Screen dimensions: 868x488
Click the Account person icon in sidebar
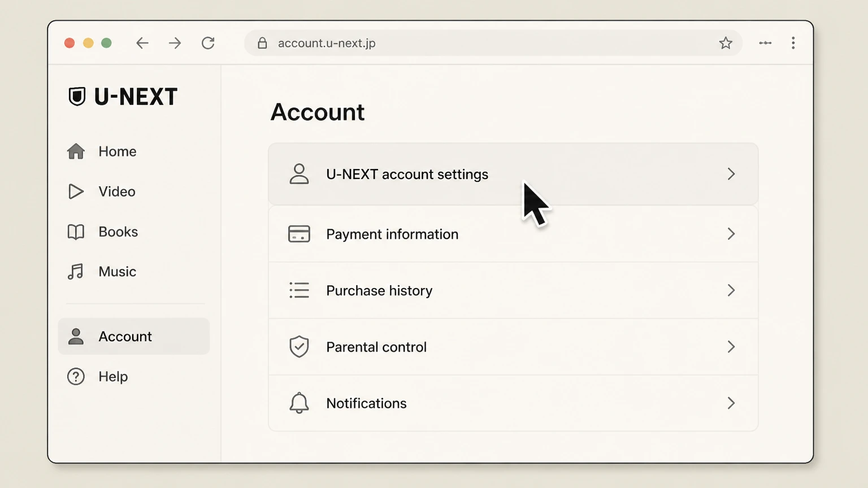tap(76, 336)
